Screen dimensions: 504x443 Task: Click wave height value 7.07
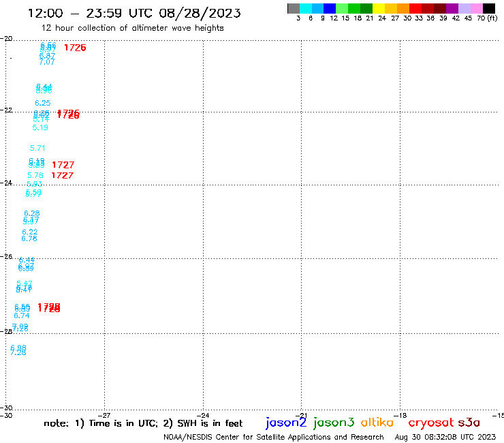tap(47, 62)
